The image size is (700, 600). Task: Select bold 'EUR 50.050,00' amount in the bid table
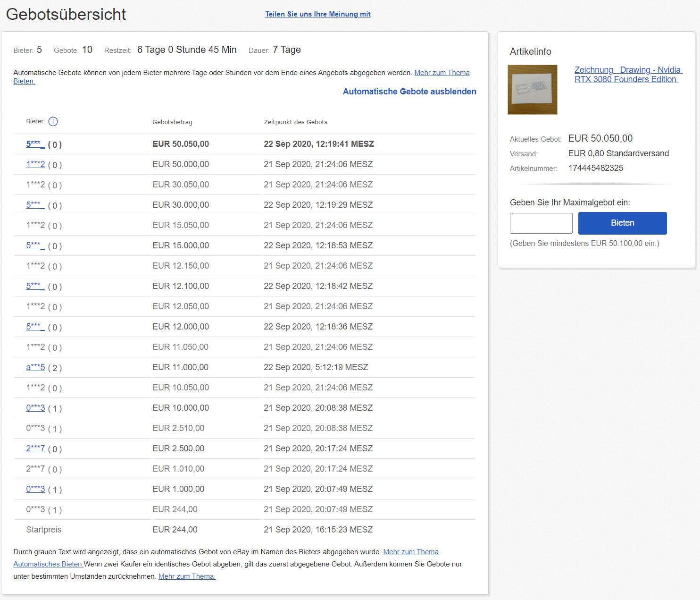181,144
